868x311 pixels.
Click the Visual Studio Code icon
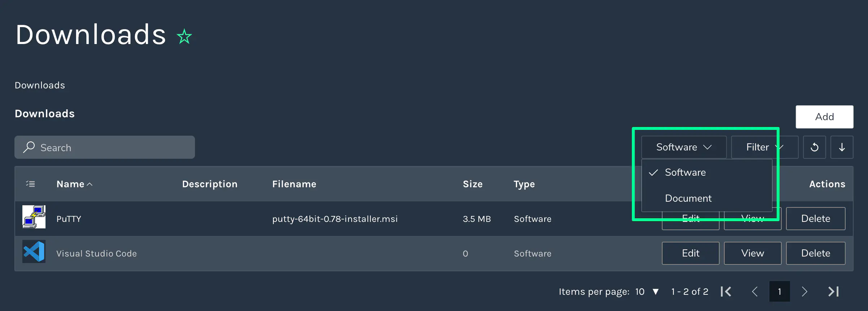coord(34,251)
